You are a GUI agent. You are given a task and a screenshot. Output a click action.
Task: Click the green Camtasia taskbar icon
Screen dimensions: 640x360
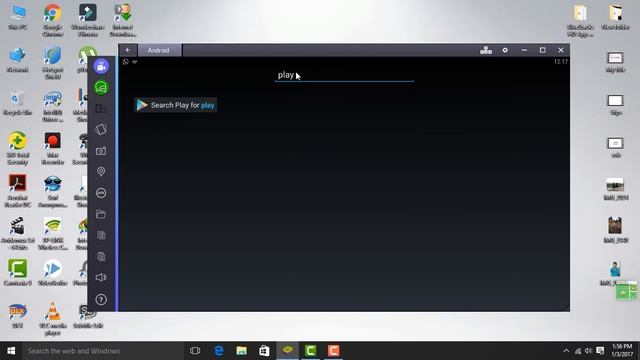[x=311, y=351]
